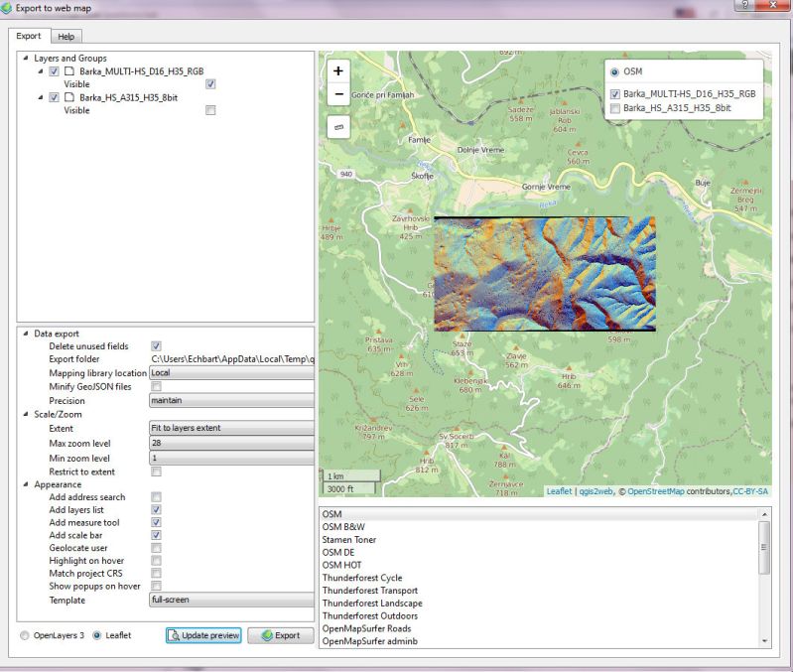
Task: Activate the measure tool on map
Action: tap(338, 127)
